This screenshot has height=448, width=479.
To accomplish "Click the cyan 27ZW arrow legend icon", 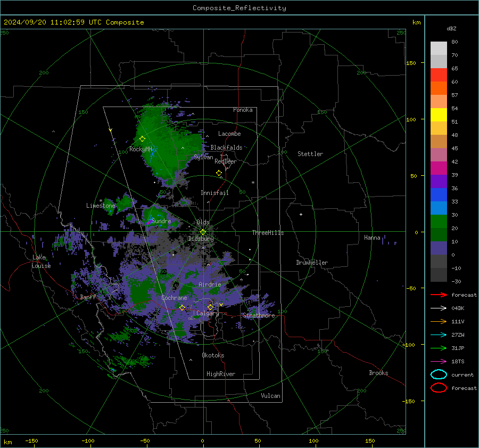I will point(439,335).
